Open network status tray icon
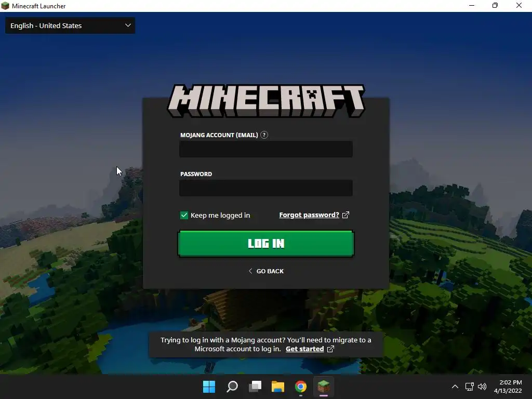The width and height of the screenshot is (532, 399). [x=469, y=387]
